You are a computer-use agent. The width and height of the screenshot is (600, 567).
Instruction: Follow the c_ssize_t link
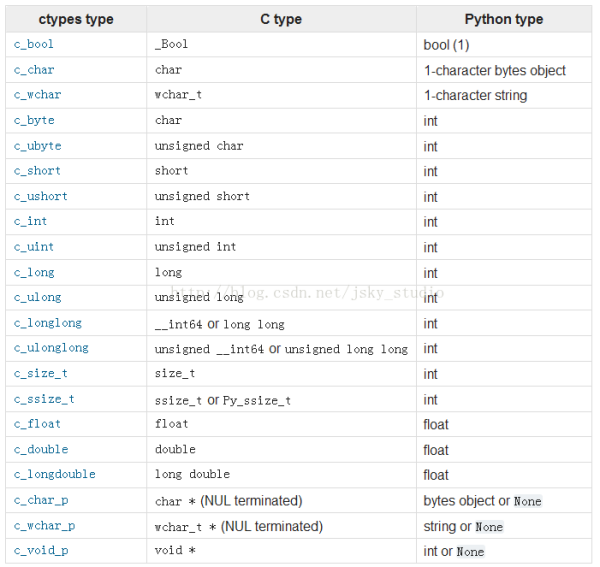click(44, 399)
